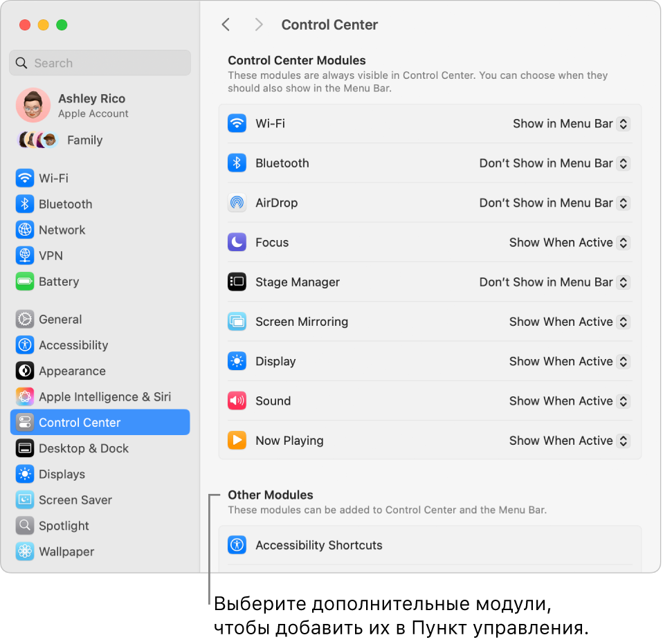Image resolution: width=663 pixels, height=644 pixels.
Task: Click the Accessibility Shortcuts module icon
Action: pos(237,545)
